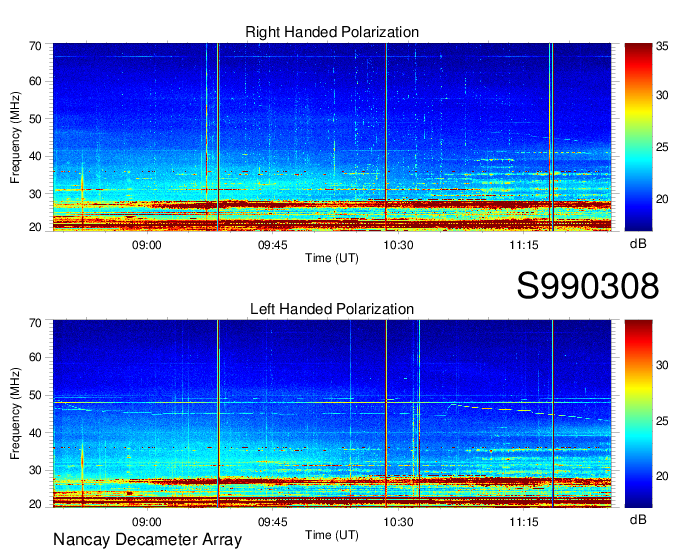The height and width of the screenshot is (552, 680).
Task: Click the 11:15 tick on Left Handed plot
Action: tap(524, 522)
